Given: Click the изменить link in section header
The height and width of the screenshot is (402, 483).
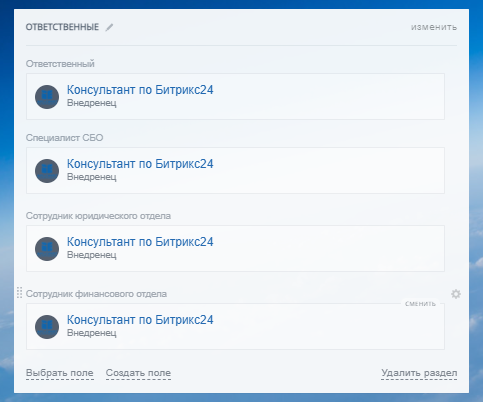Looking at the screenshot, I should (434, 27).
